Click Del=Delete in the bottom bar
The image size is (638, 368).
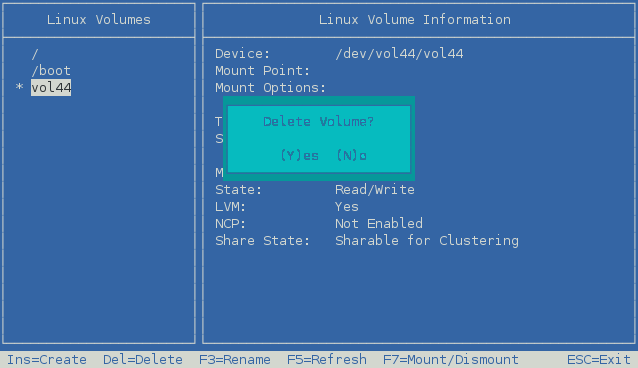click(x=143, y=360)
